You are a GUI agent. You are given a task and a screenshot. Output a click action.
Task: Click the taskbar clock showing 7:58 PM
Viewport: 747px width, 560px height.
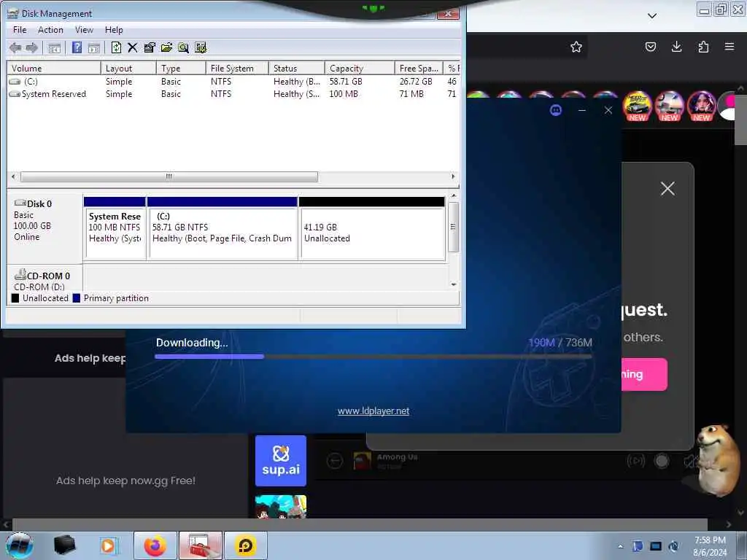710,546
